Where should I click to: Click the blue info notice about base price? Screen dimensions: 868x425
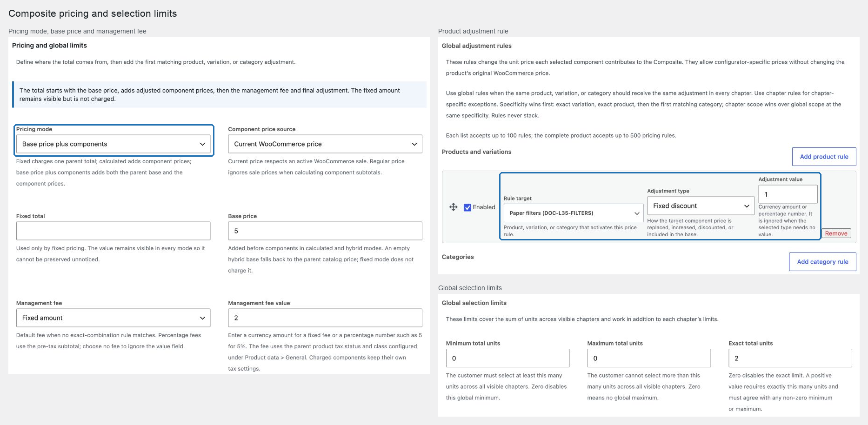(x=219, y=94)
